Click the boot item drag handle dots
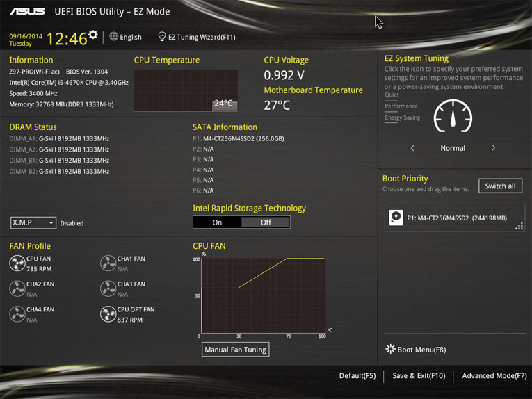Image resolution: width=532 pixels, height=399 pixels. point(519,226)
